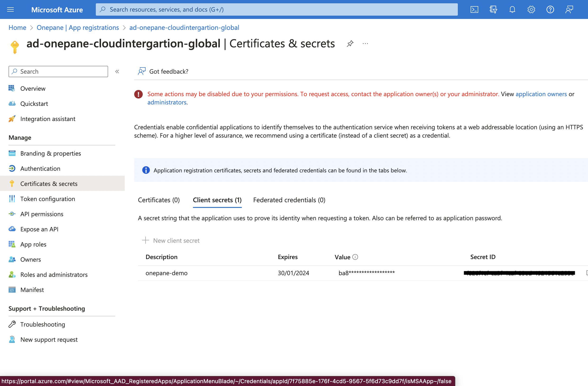Click the Manifest navigation icon
Viewport: 588px width, 386px height.
[12, 289]
